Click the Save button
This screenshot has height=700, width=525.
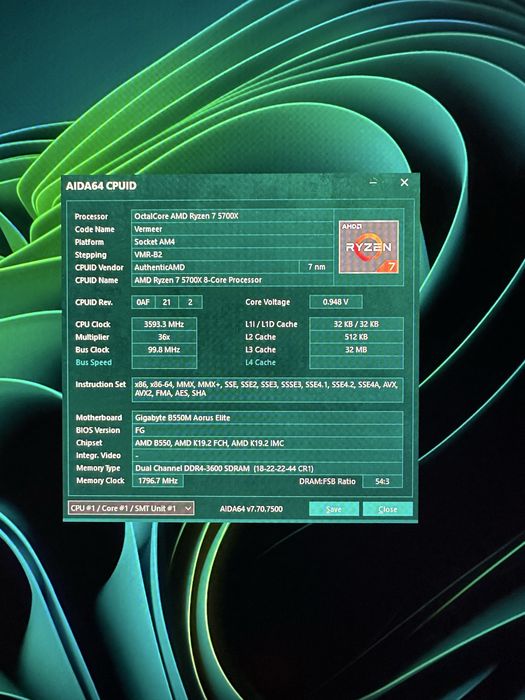click(333, 509)
